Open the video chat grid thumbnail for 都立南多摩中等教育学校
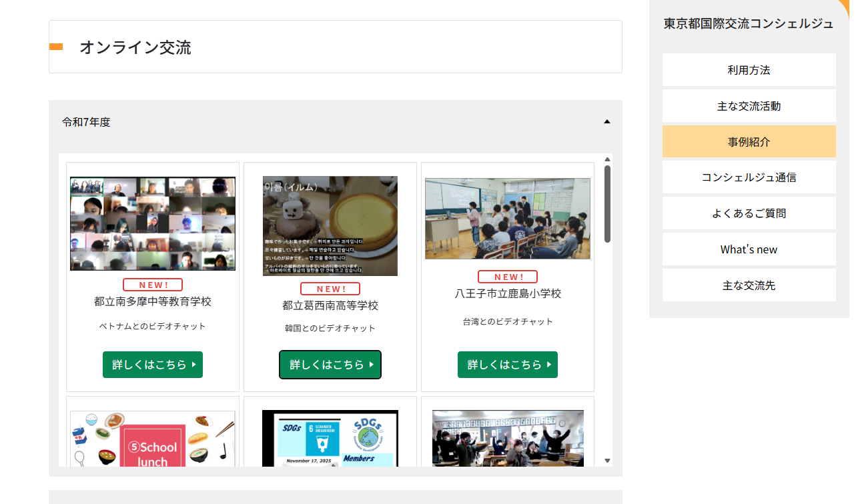Viewport: 858px width, 504px height. click(153, 223)
